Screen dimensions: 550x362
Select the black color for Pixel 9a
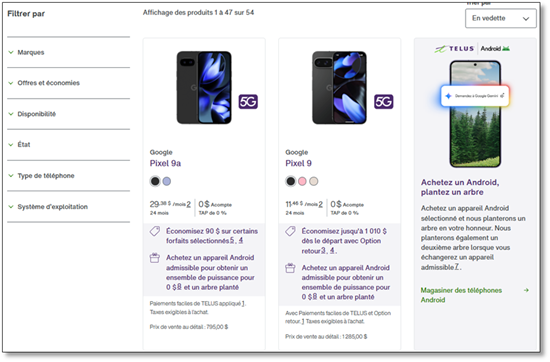point(155,181)
